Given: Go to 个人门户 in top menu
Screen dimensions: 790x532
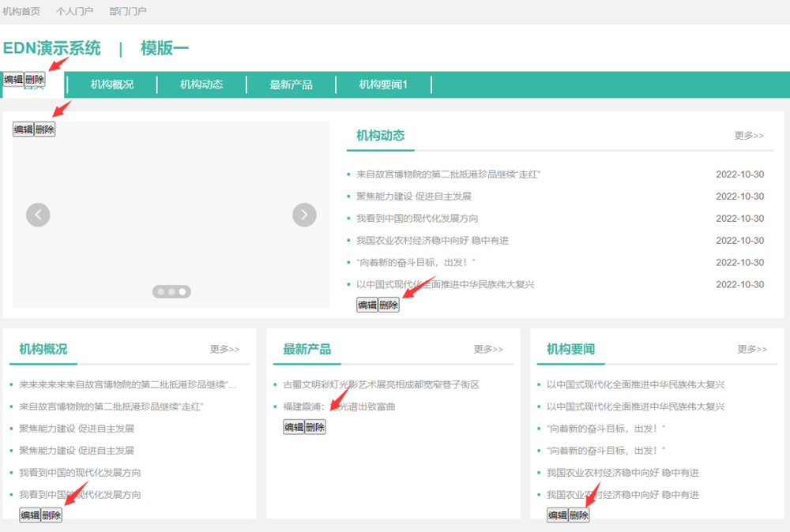Looking at the screenshot, I should pyautogui.click(x=74, y=12).
